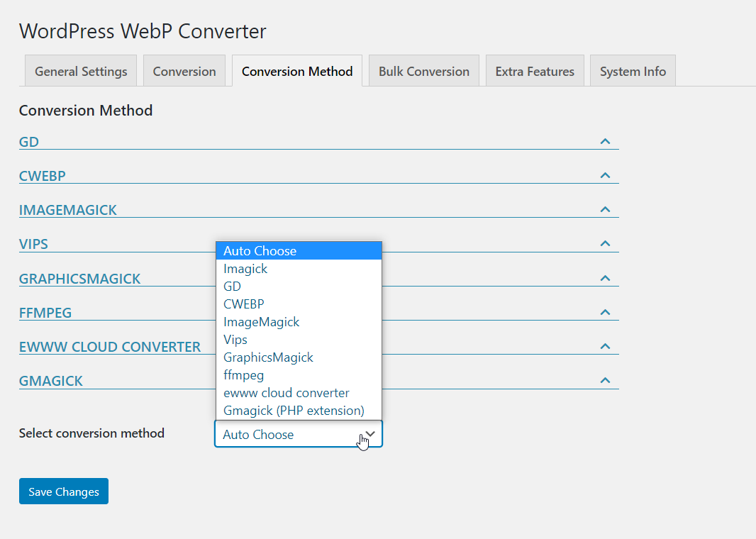Switch to the Bulk Conversion tab

(423, 70)
